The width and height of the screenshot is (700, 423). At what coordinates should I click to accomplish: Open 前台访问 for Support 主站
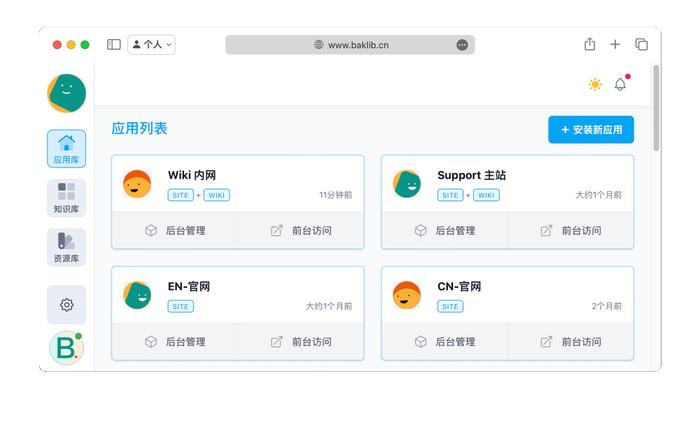pyautogui.click(x=571, y=231)
